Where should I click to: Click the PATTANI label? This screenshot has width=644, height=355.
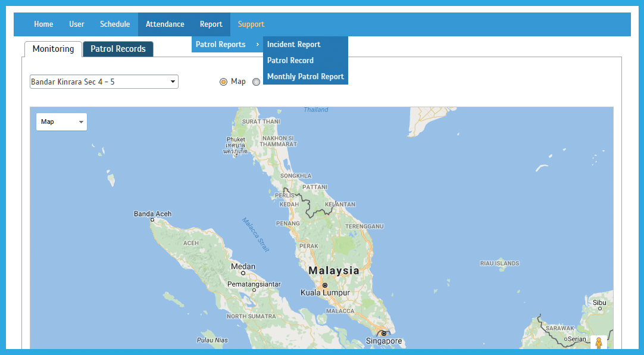point(315,187)
